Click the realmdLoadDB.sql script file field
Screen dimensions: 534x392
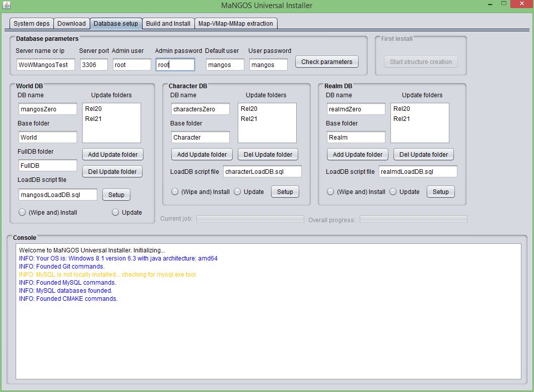(418, 172)
